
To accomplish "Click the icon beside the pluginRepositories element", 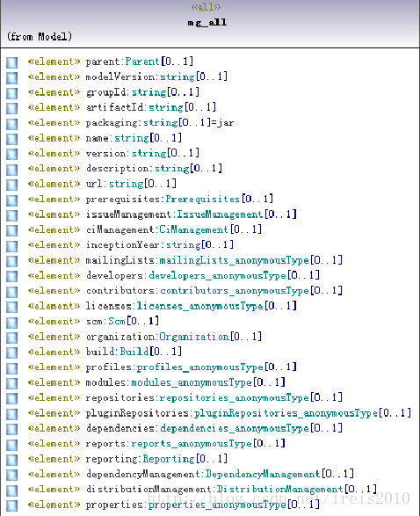I will (11, 414).
